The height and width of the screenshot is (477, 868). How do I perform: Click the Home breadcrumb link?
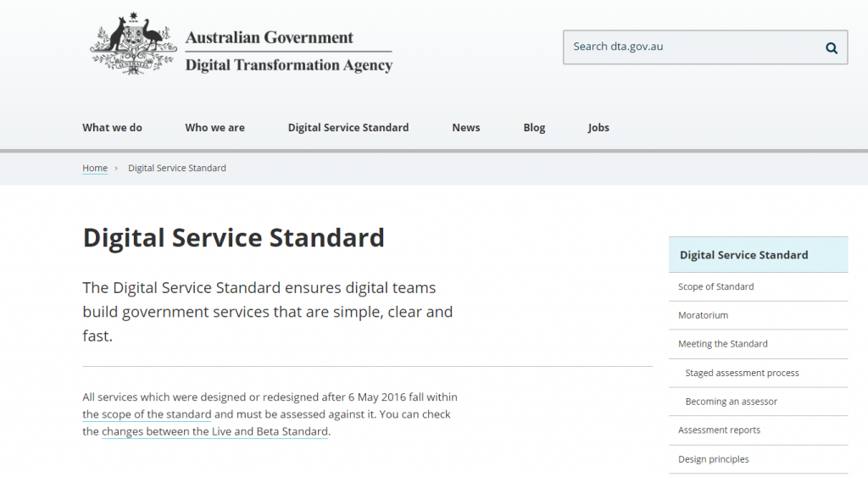click(95, 169)
